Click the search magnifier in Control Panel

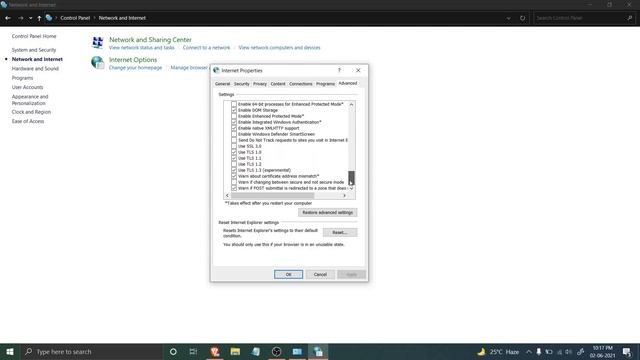pyautogui.click(x=630, y=18)
